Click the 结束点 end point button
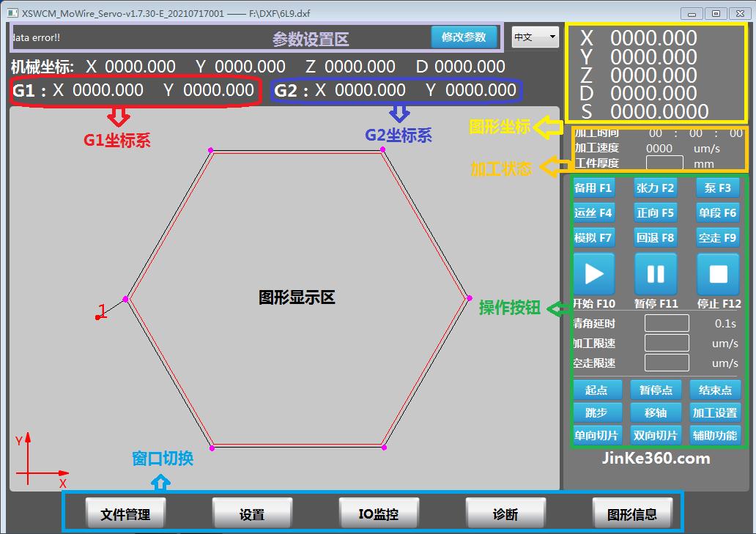The width and height of the screenshot is (756, 534). (x=715, y=390)
